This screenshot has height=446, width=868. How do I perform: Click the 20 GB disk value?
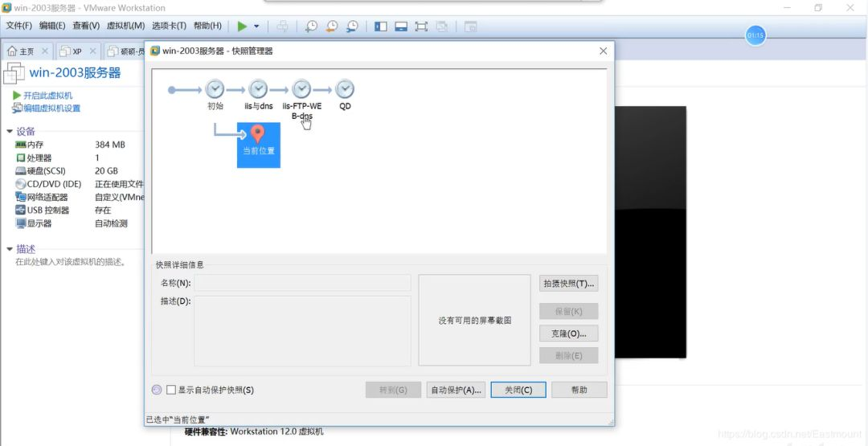(106, 171)
